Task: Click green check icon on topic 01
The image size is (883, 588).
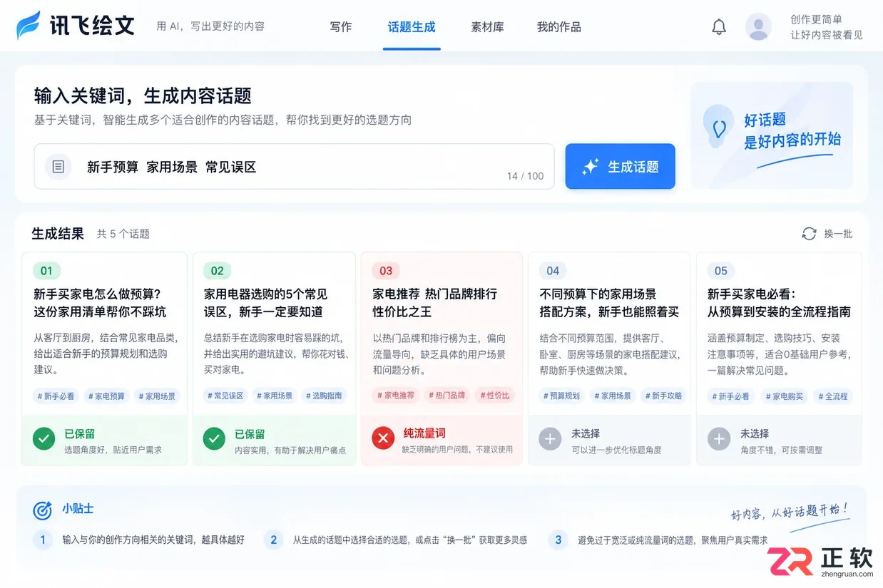Action: (x=44, y=439)
